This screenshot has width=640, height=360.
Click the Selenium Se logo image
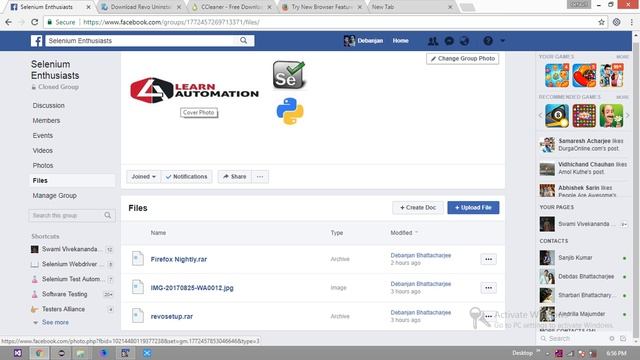289,75
